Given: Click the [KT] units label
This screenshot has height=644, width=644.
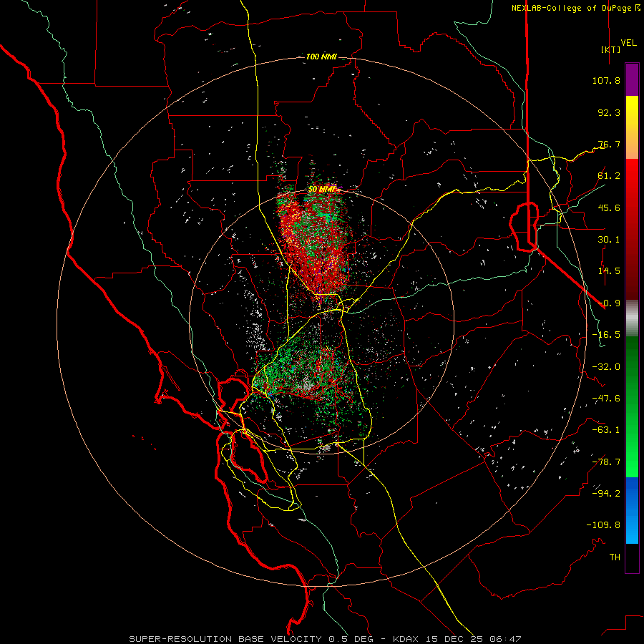Looking at the screenshot, I should point(611,49).
